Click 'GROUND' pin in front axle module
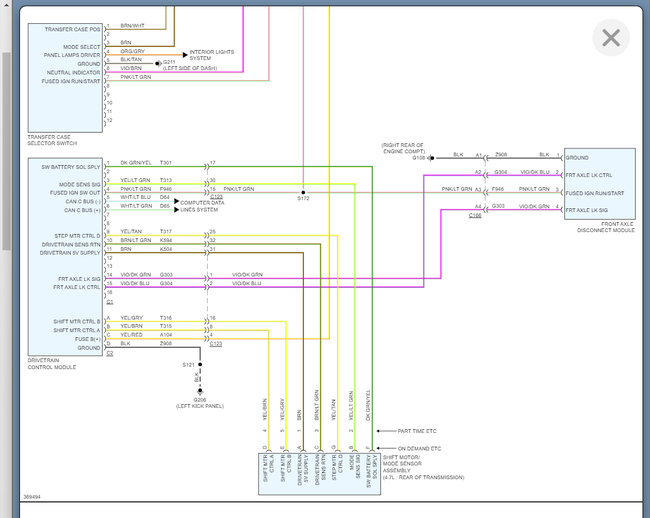This screenshot has height=518, width=650. (577, 158)
